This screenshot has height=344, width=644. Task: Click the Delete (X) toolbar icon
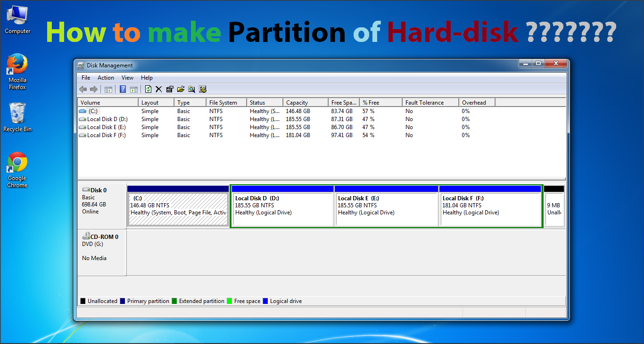[x=158, y=89]
